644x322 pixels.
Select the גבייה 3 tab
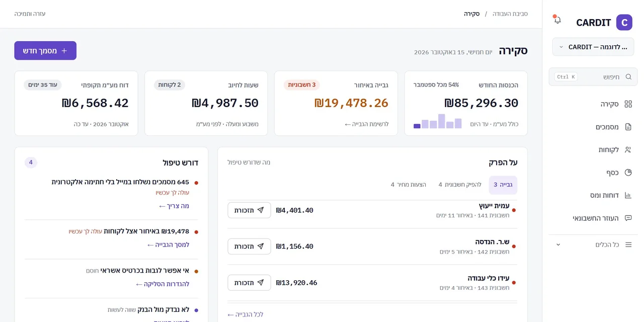pyautogui.click(x=503, y=185)
